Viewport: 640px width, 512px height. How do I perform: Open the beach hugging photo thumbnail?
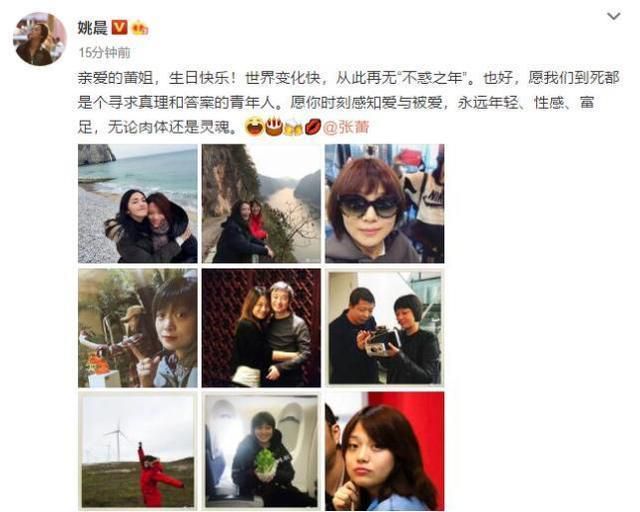(138, 203)
